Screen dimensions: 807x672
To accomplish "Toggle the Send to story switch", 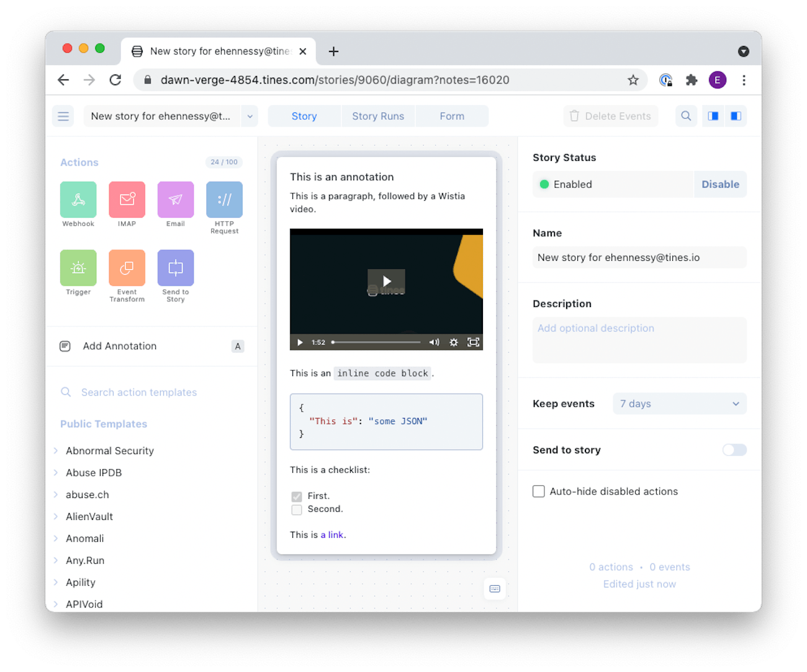I will [734, 450].
